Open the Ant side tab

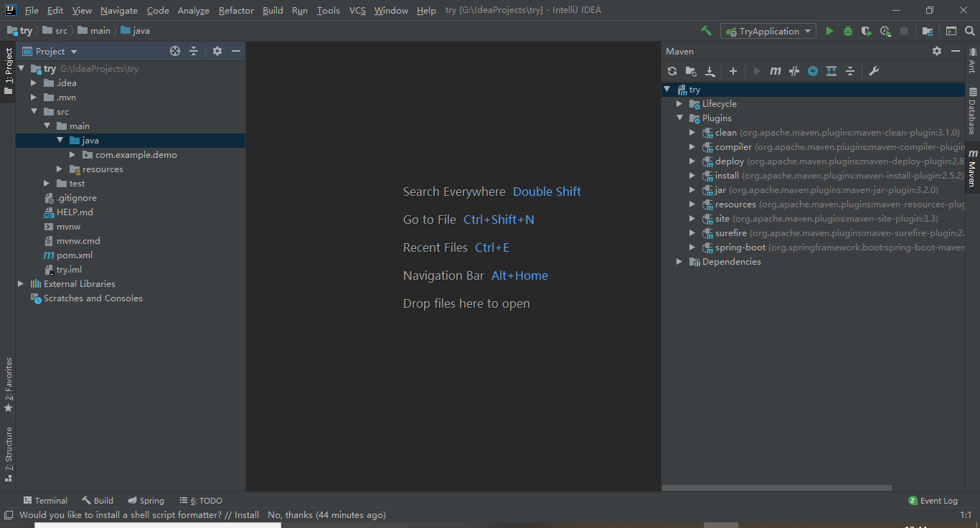point(973,60)
